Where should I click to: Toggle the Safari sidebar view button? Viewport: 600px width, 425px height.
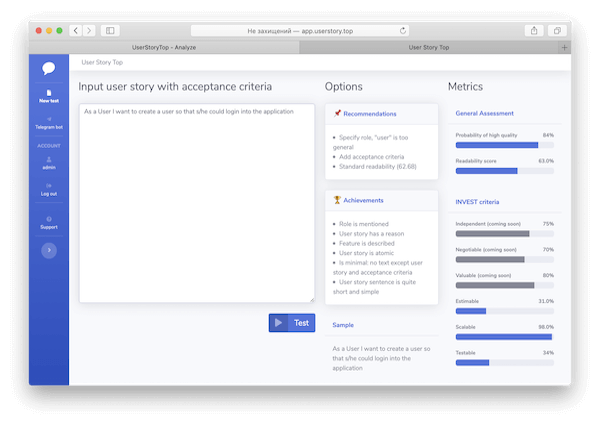(x=110, y=31)
